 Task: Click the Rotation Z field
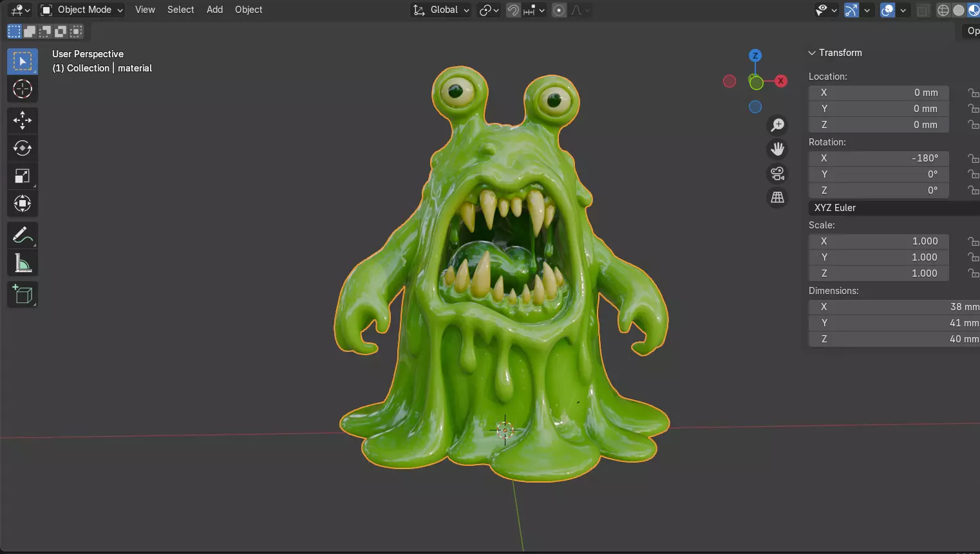[879, 190]
